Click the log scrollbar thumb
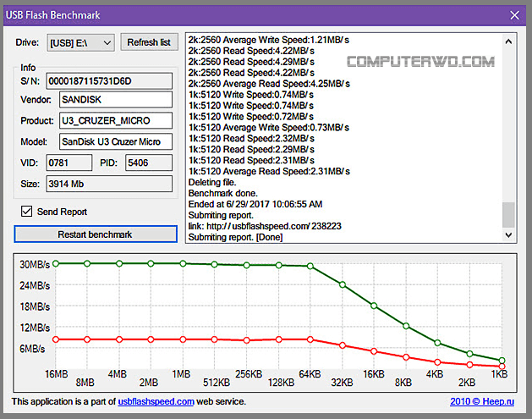Viewport: 532px width, 419px height. [x=508, y=215]
